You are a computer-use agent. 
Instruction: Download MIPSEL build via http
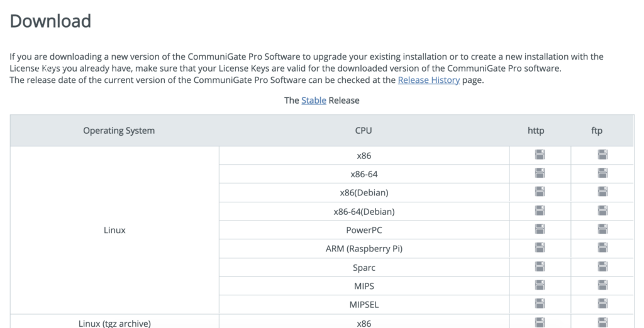[540, 305]
